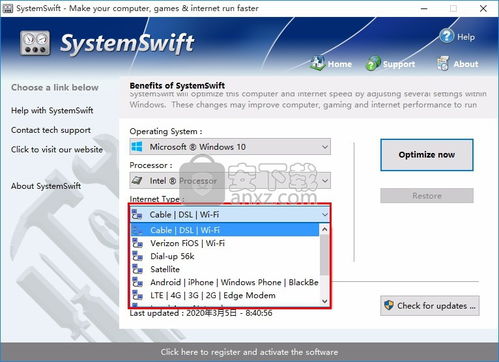Click the About document icon

pyautogui.click(x=443, y=63)
